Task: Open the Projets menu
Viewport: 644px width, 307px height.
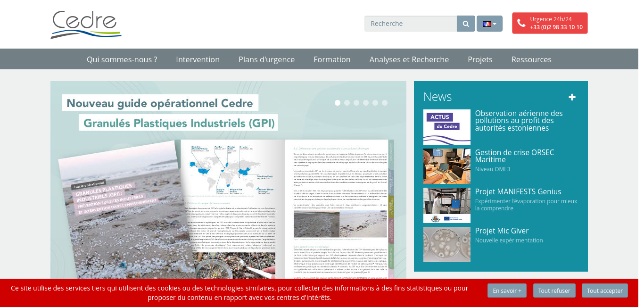Action: pyautogui.click(x=480, y=59)
